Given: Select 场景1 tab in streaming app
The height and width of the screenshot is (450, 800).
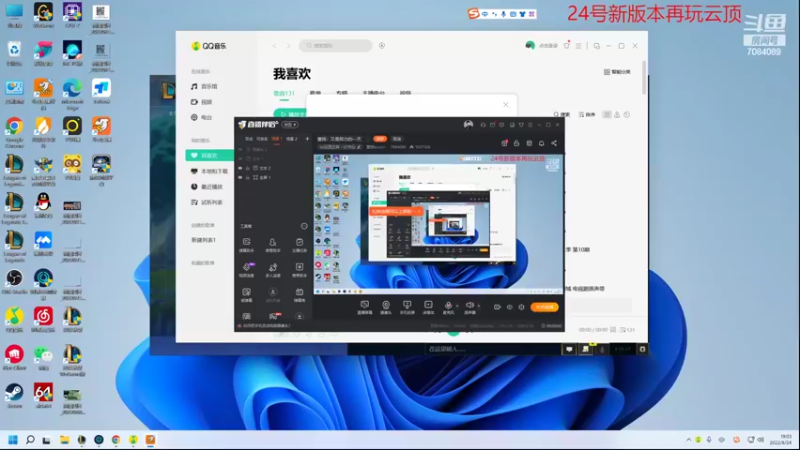Looking at the screenshot, I should (x=276, y=139).
